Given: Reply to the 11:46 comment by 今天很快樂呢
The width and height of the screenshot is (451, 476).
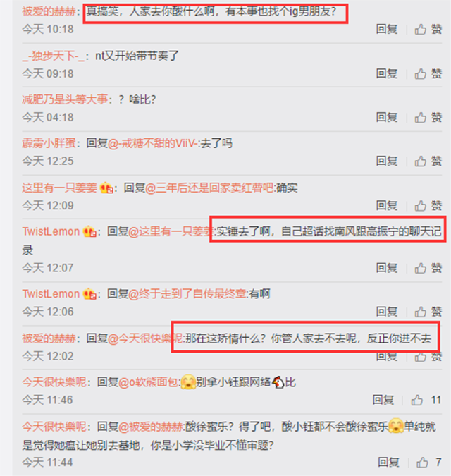Looking at the screenshot, I should 383,400.
